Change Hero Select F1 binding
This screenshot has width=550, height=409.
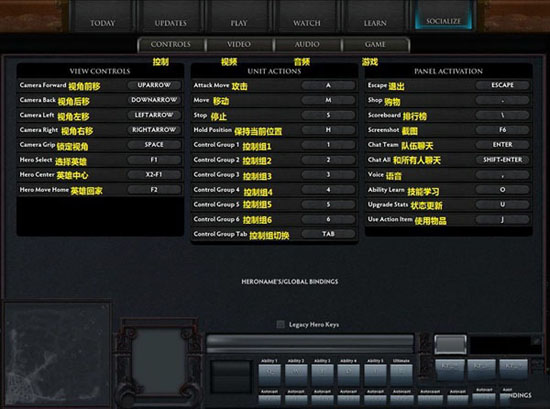click(x=154, y=160)
